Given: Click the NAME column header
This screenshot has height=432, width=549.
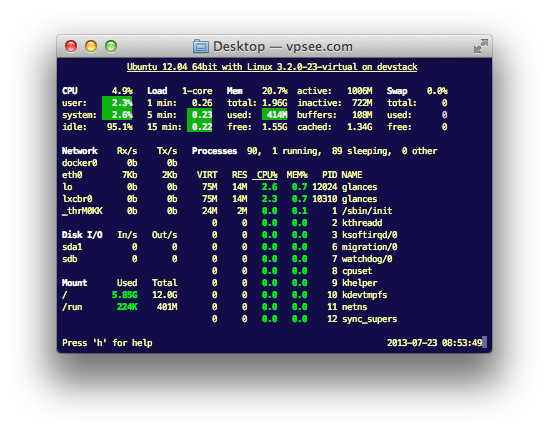Looking at the screenshot, I should 352,175.
